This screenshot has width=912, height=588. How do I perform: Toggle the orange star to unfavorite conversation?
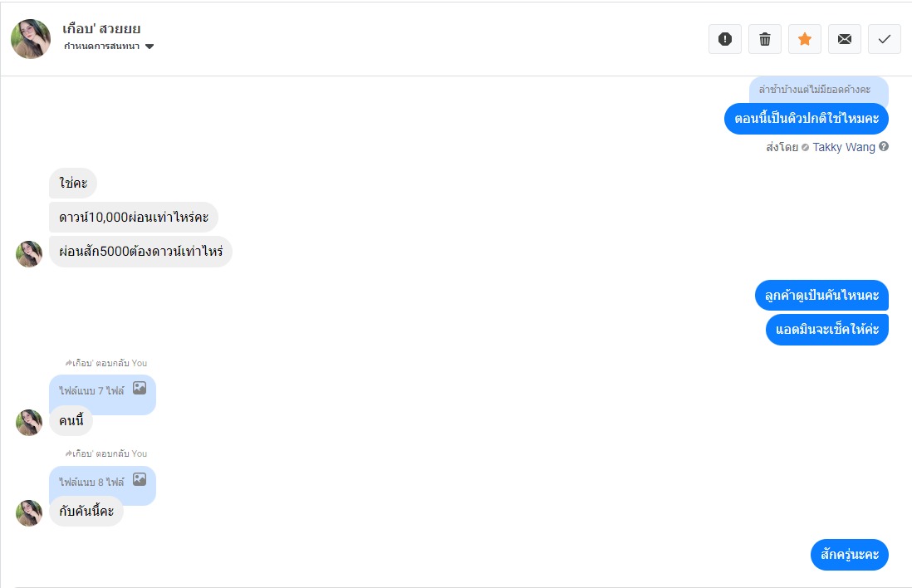804,39
